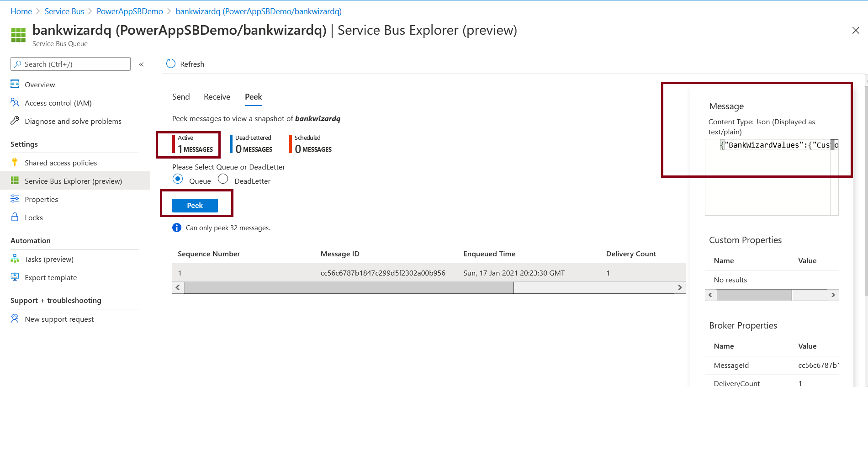
Task: Open Diagnose and solve problems
Action: (x=73, y=121)
